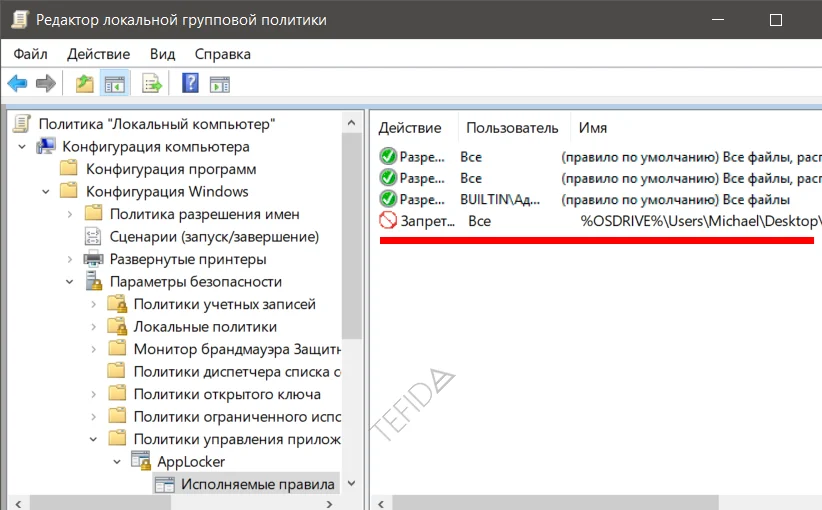Click the red deny icon of Запрет rule

[388, 220]
